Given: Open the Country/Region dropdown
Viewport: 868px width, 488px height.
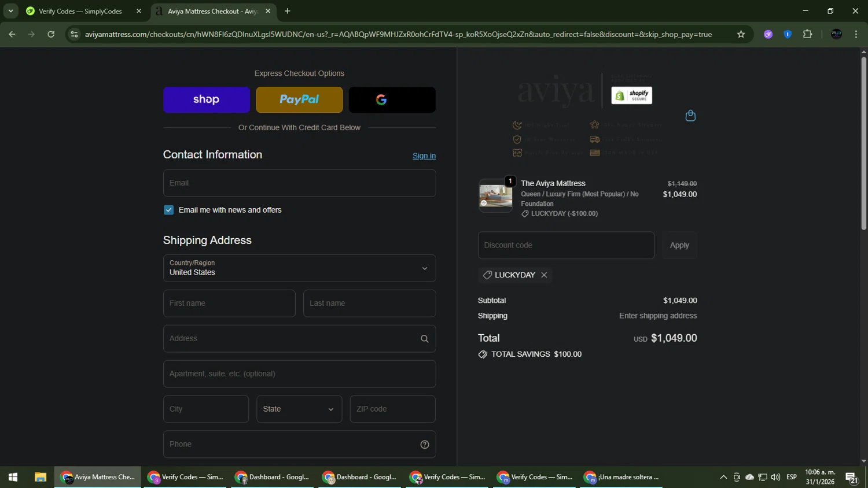Looking at the screenshot, I should (299, 268).
